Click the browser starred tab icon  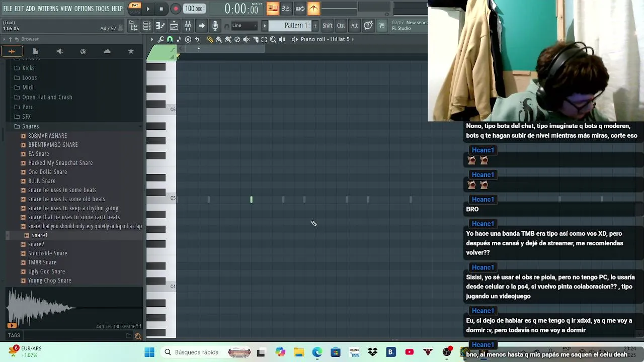pyautogui.click(x=131, y=51)
